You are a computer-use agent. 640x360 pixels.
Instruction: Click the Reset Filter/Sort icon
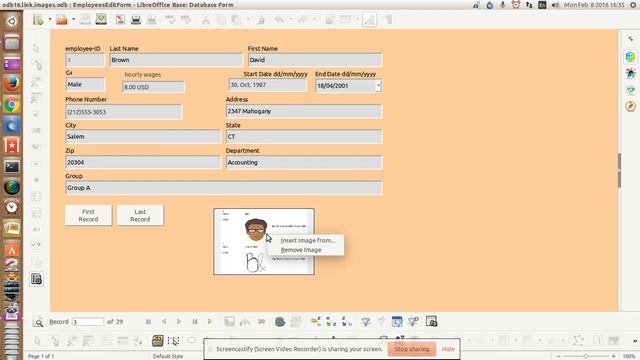pyautogui.click(x=413, y=322)
